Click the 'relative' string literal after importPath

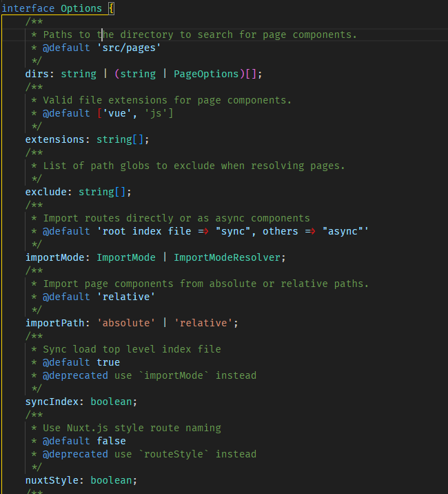coord(203,323)
